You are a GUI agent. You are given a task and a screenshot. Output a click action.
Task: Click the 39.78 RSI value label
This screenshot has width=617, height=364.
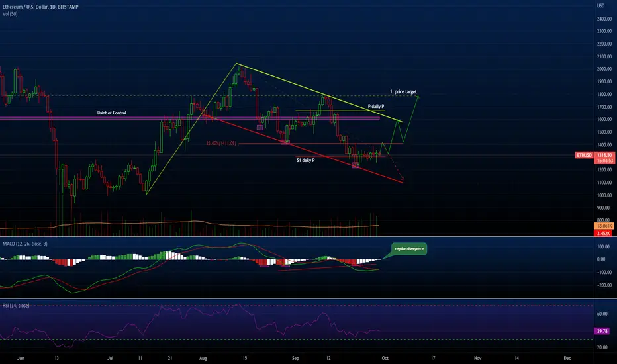[602, 331]
